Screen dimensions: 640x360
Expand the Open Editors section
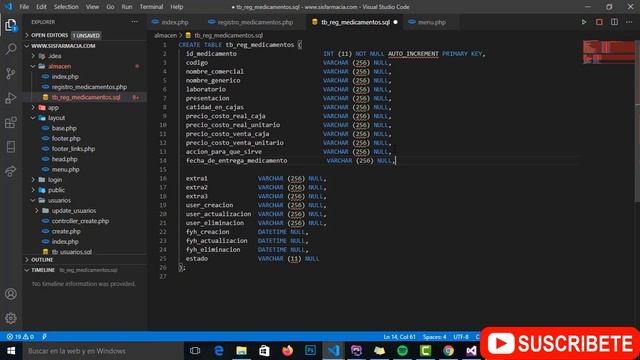click(x=49, y=36)
